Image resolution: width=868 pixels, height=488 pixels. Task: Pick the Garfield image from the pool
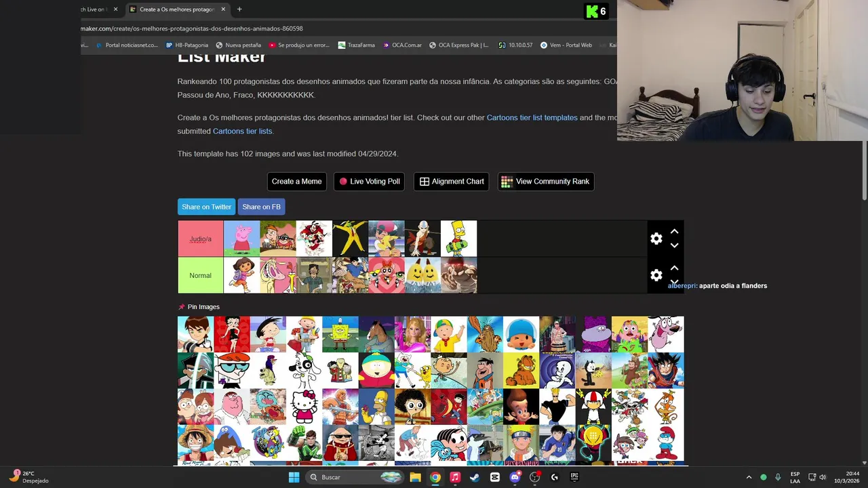[x=521, y=370]
